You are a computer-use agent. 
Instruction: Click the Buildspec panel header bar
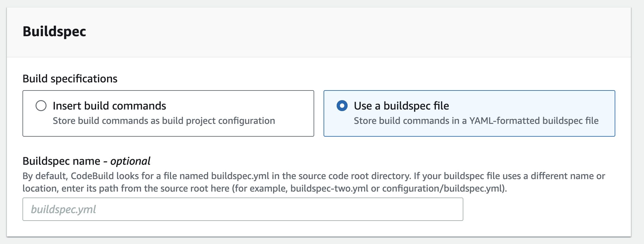pos(343,32)
